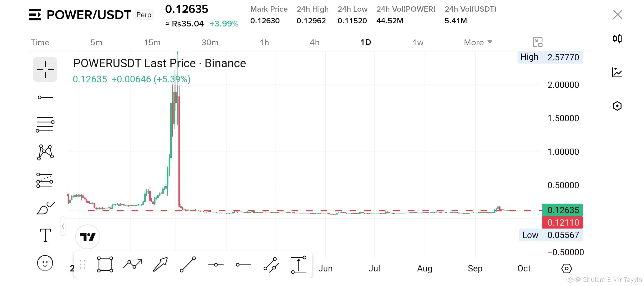The width and height of the screenshot is (644, 286).
Task: Select the brush drawing tool
Action: (x=45, y=208)
